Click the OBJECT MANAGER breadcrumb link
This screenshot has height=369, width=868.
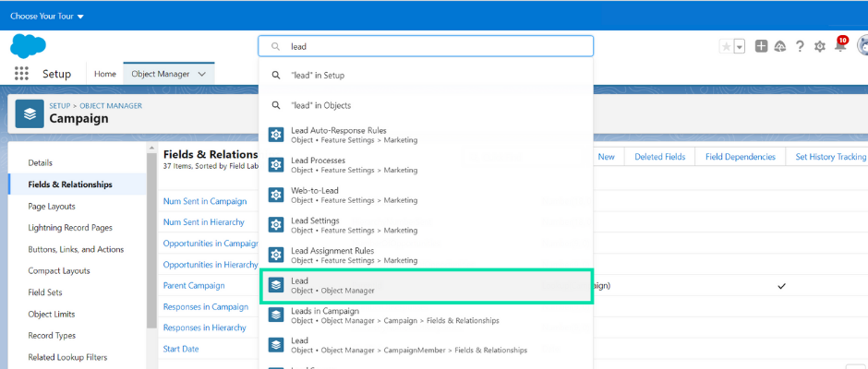111,106
